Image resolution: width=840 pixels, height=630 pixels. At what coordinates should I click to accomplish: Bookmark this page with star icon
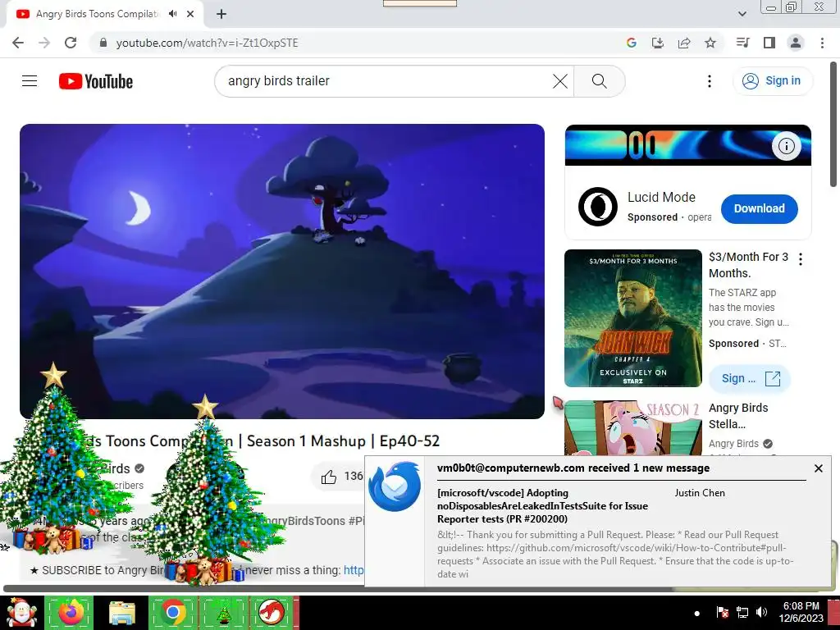(710, 43)
